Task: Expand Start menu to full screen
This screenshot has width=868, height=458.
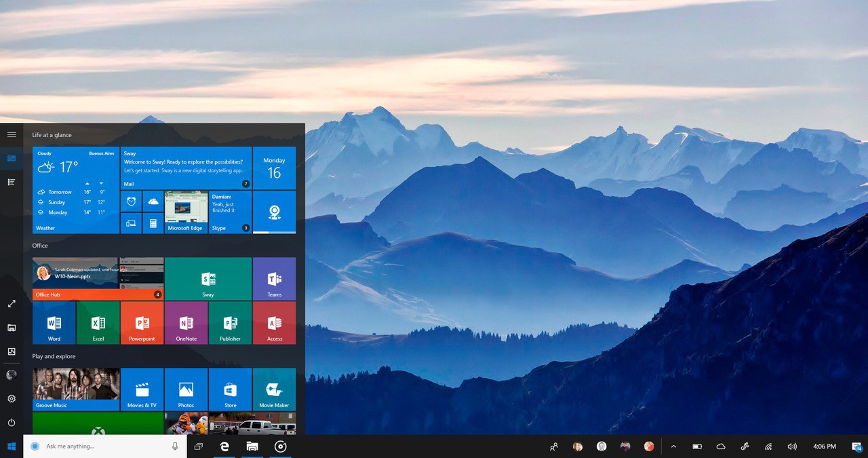Action: coord(12,304)
